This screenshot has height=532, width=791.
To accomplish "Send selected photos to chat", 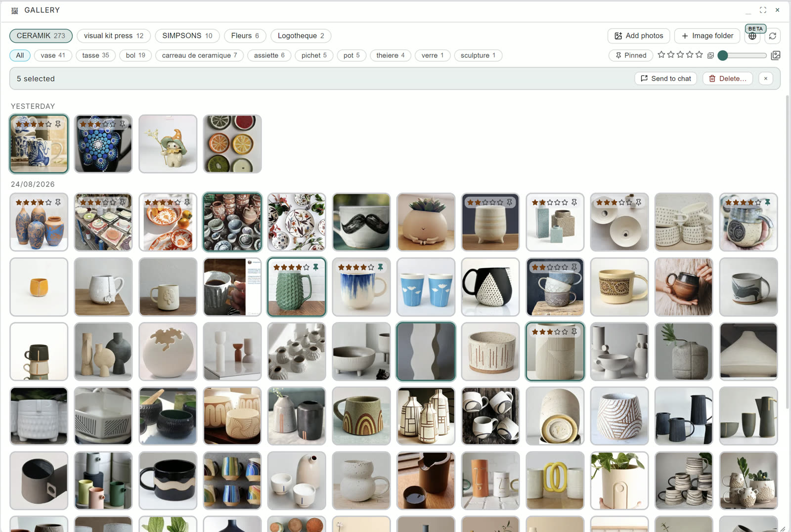I will [666, 79].
